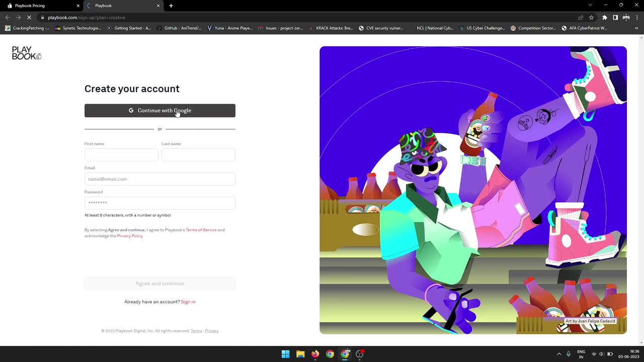Click the 'Art by Juan Felipe Cadavid' credit

(x=590, y=321)
